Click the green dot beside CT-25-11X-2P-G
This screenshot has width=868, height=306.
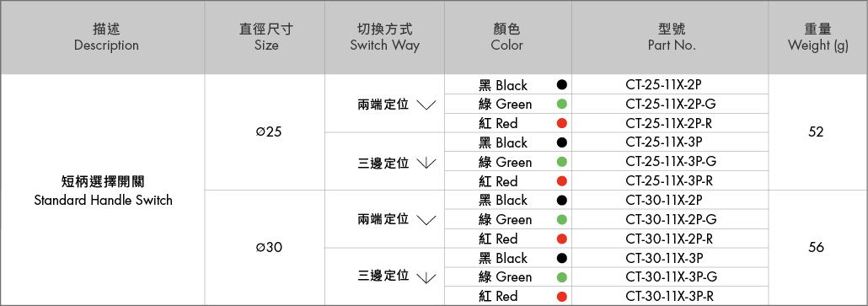tap(562, 104)
